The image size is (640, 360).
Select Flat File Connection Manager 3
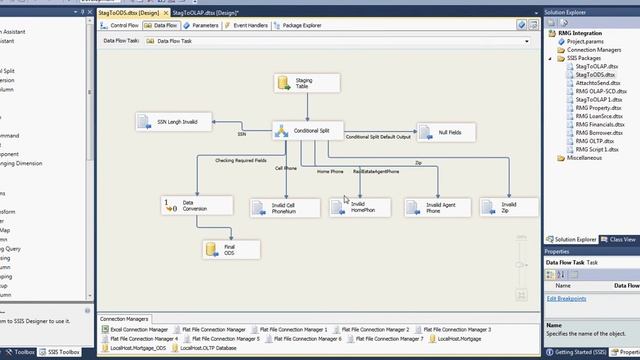(x=453, y=329)
